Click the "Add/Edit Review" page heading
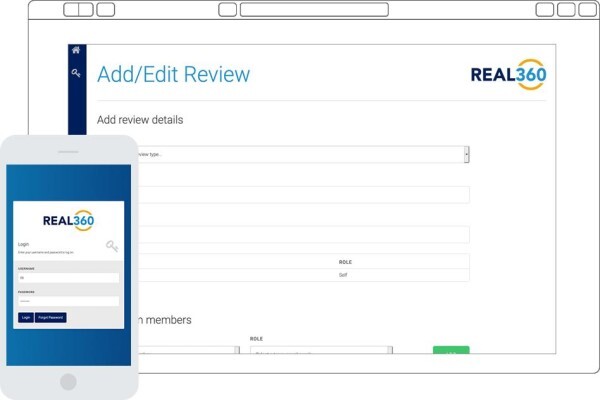The width and height of the screenshot is (600, 400). [x=173, y=74]
